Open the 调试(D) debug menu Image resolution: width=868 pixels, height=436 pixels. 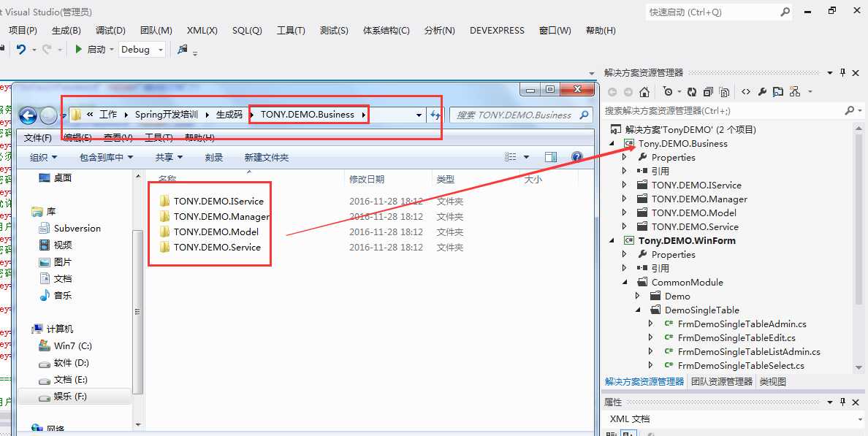point(110,31)
